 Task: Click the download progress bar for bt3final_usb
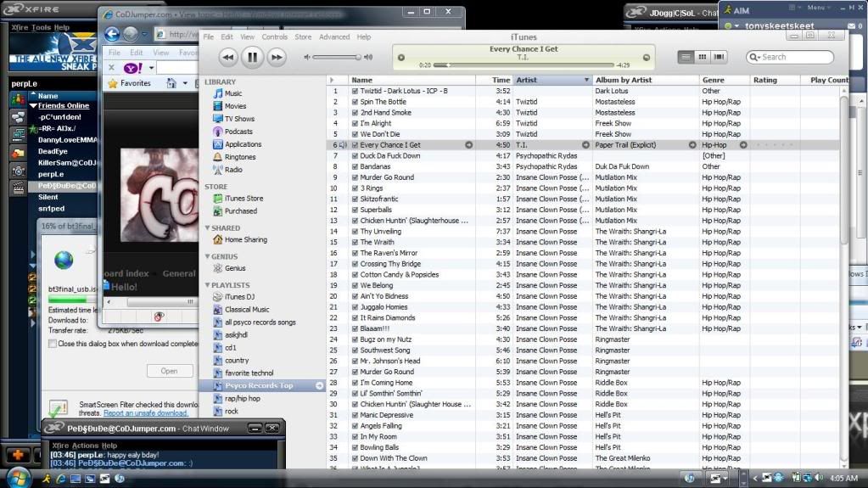point(72,300)
